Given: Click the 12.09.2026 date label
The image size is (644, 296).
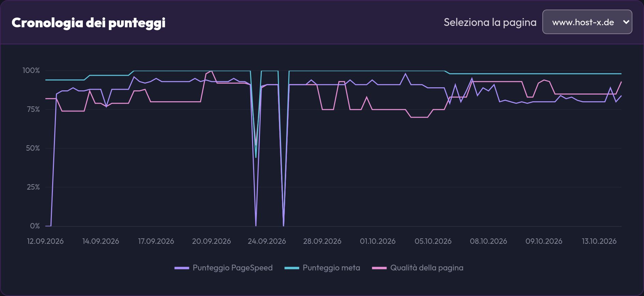Looking at the screenshot, I should coord(45,241).
